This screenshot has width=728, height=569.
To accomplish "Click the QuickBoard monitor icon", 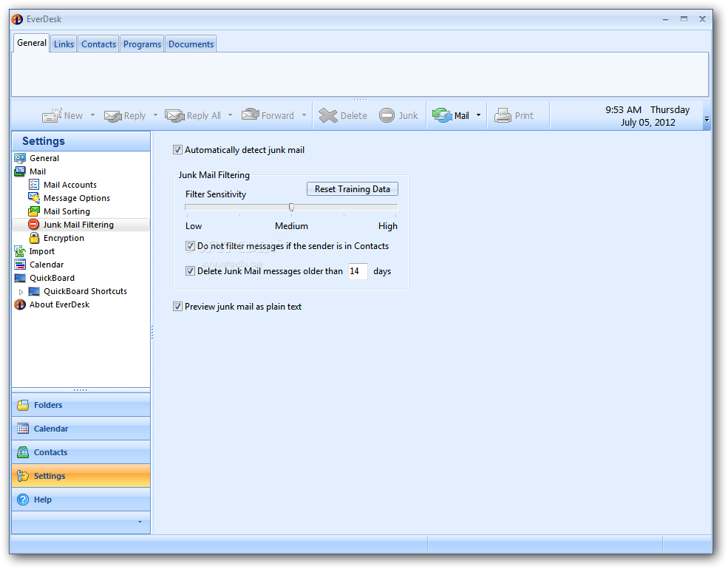I will (20, 278).
